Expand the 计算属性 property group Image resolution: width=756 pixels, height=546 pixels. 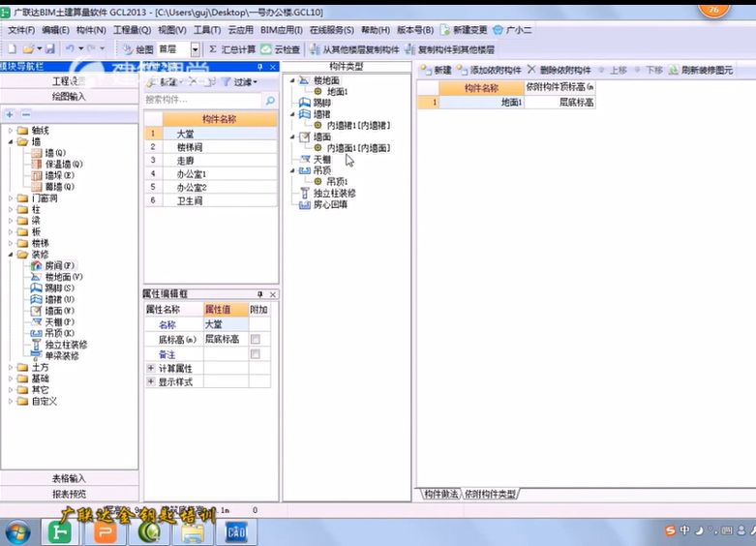pos(150,369)
